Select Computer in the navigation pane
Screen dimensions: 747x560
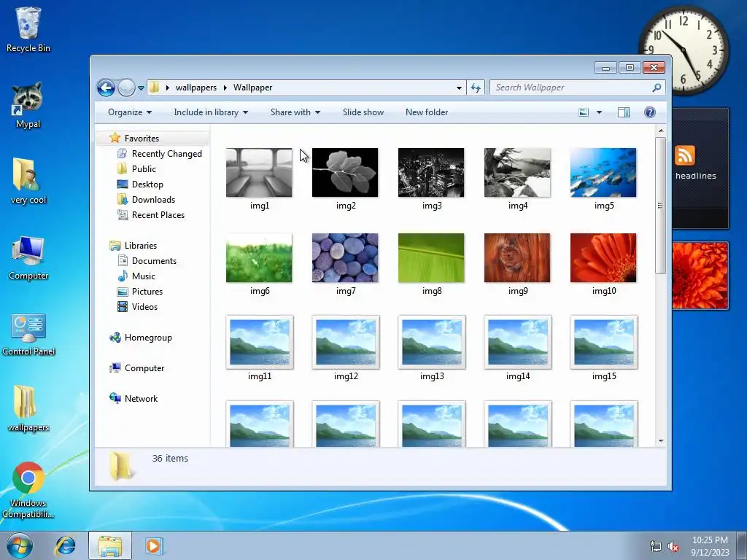click(x=136, y=368)
